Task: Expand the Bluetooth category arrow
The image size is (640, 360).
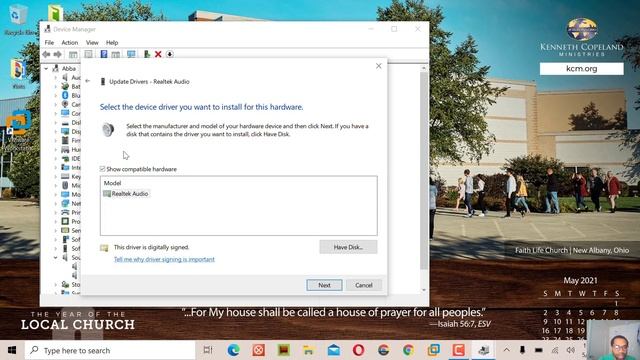Action: [56, 96]
